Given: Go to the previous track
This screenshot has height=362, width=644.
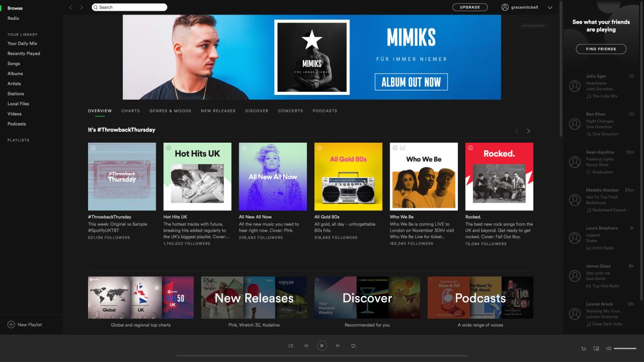Looking at the screenshot, I should click(306, 346).
